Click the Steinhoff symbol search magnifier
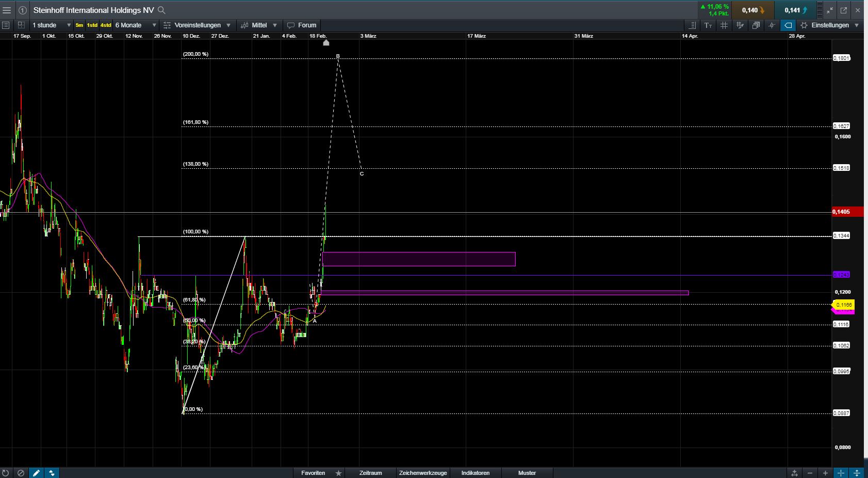Viewport: 868px width, 478px height. click(161, 10)
